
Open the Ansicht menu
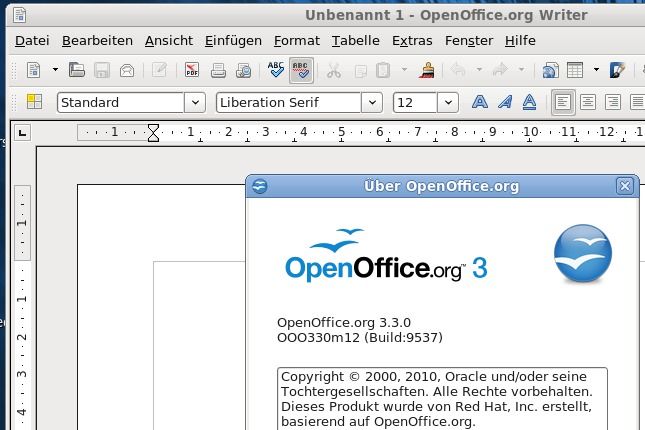pos(169,41)
